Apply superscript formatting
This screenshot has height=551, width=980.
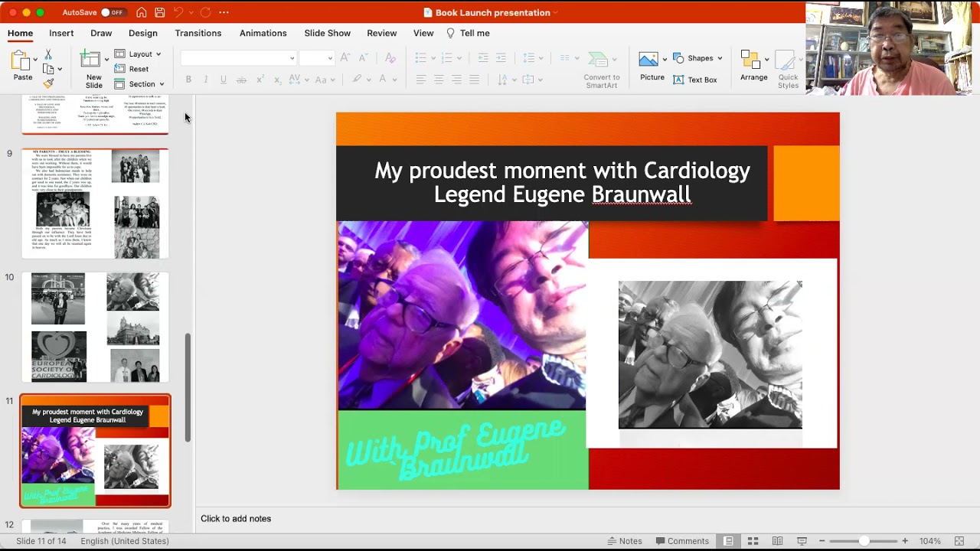pyautogui.click(x=260, y=80)
